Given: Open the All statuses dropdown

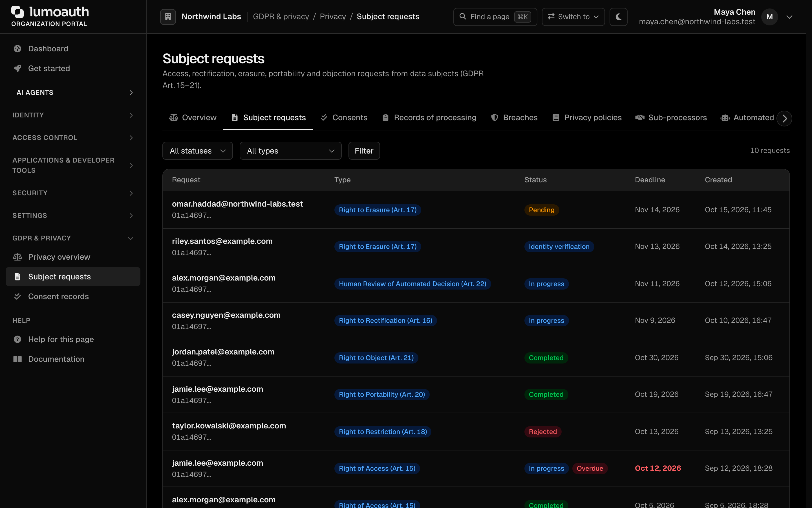Looking at the screenshot, I should pos(197,151).
